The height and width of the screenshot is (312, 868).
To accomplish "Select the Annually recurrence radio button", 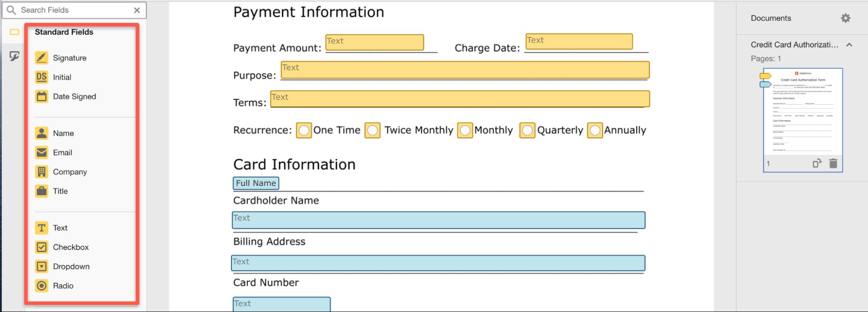I will (594, 130).
